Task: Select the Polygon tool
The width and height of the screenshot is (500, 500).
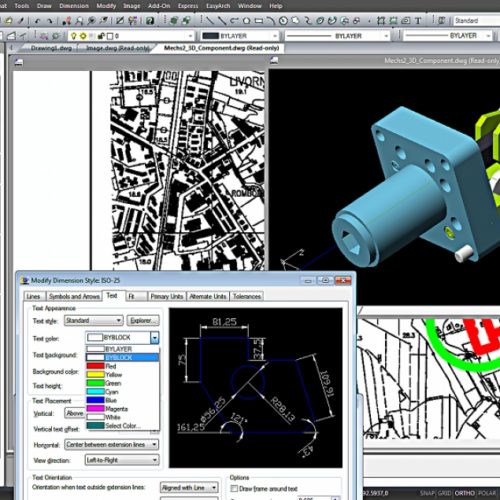Action: (246, 21)
